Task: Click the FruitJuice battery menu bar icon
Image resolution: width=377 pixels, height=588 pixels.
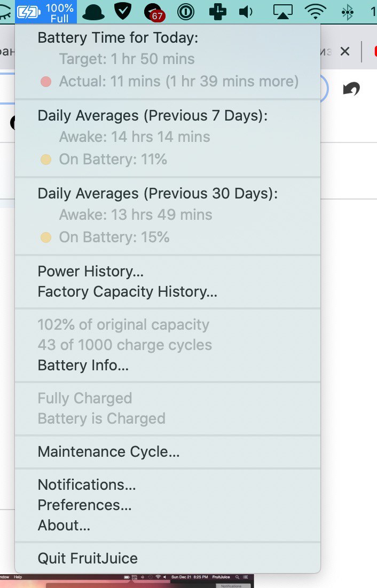Action: (46, 12)
